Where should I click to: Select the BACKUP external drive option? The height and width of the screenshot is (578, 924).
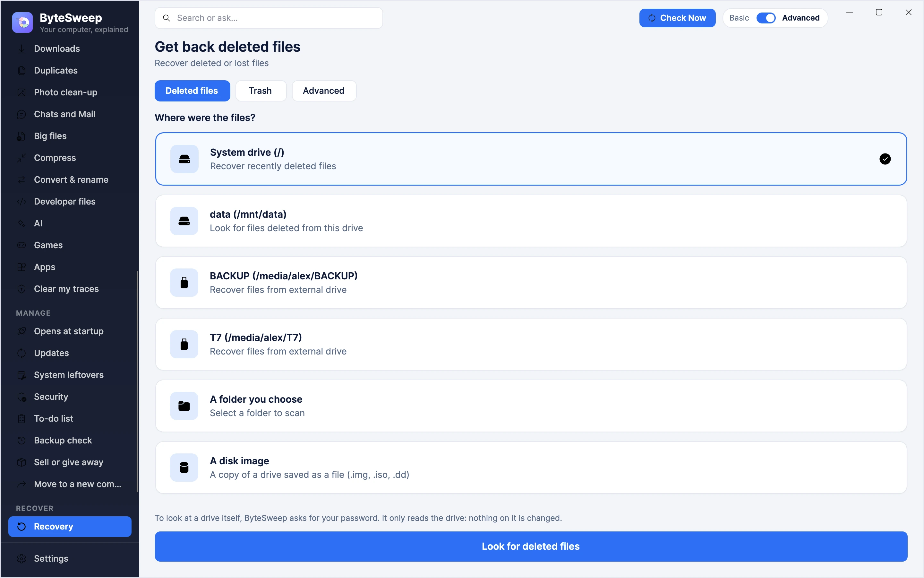(x=531, y=283)
